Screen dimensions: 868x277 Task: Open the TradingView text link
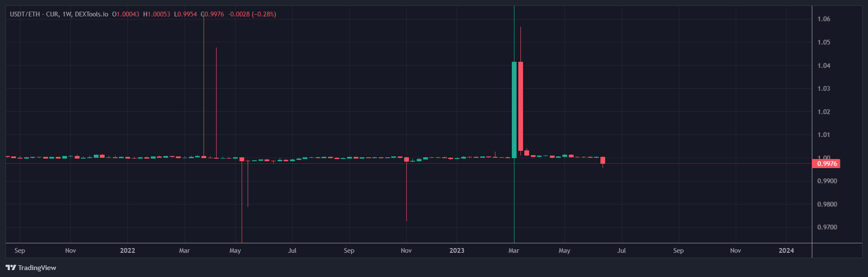coord(37,268)
